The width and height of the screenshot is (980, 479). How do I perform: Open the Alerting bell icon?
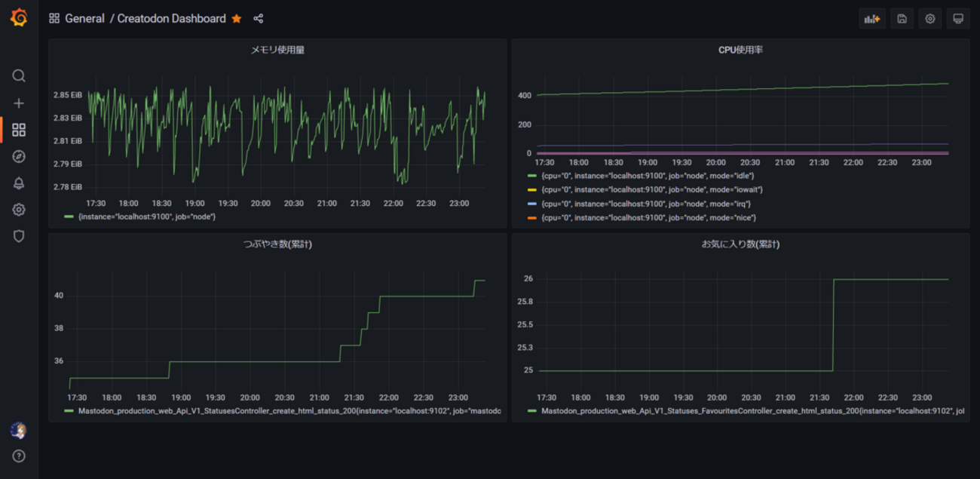click(x=19, y=183)
